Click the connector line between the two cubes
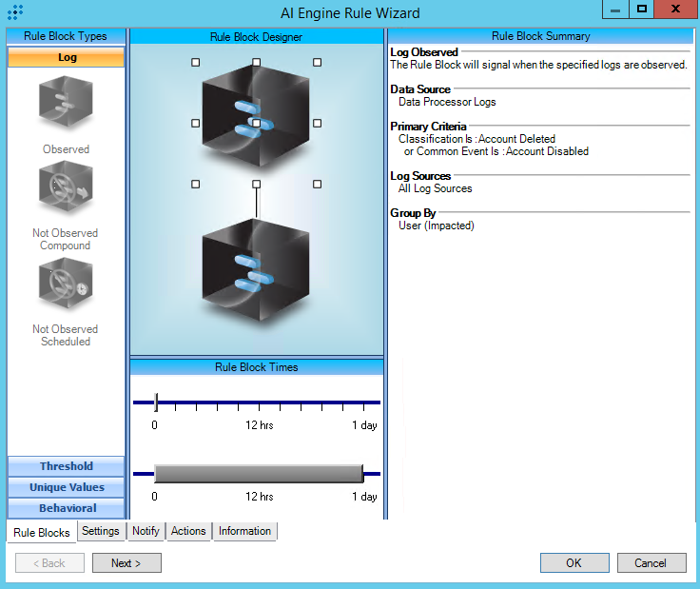 [x=256, y=201]
